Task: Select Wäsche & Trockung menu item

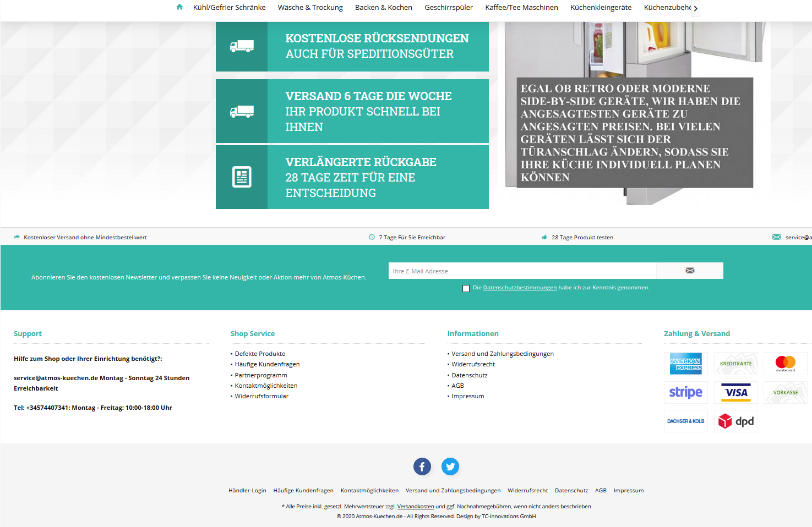Action: (x=310, y=8)
